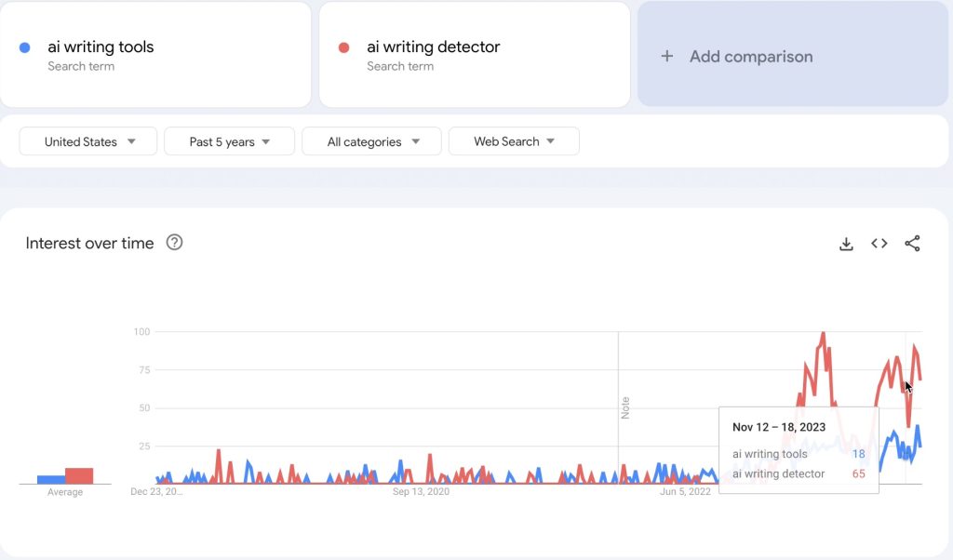Click the 'Interest over time' heading

(89, 243)
